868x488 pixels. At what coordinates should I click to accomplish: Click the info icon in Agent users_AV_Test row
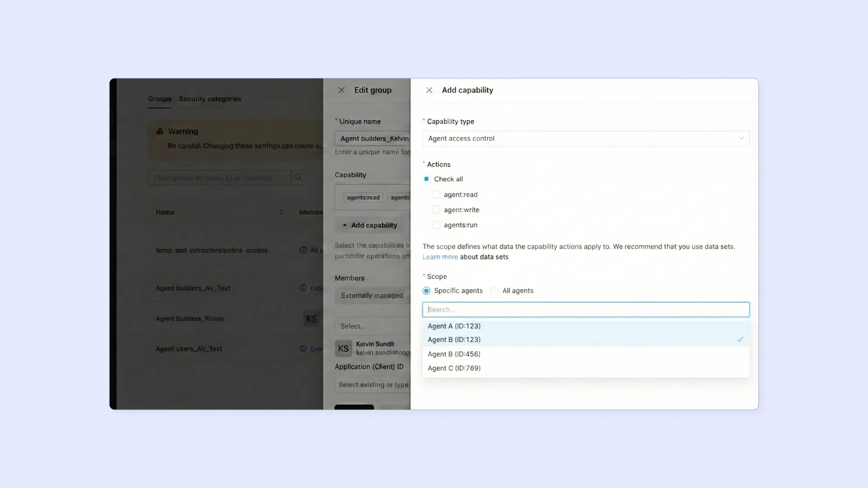(303, 349)
